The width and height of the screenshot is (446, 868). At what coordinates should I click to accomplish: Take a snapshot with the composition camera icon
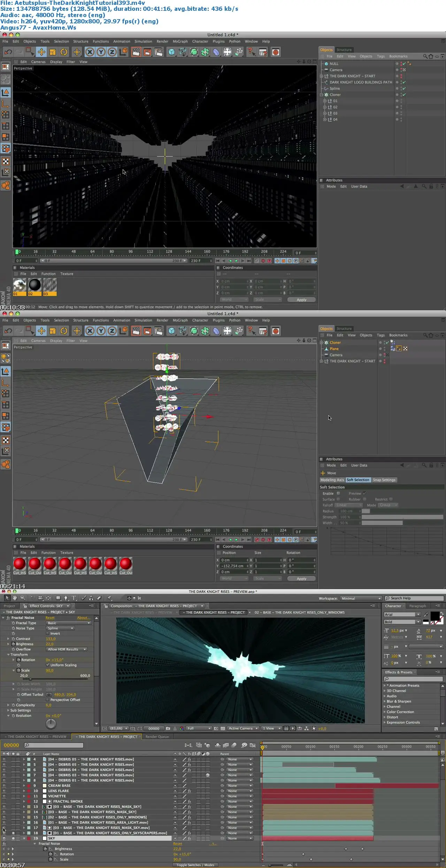pos(168,728)
